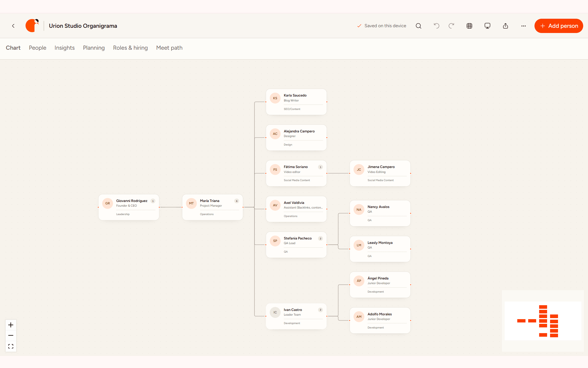
Task: Select the LM avatar of Leasly Montoya
Action: click(359, 245)
